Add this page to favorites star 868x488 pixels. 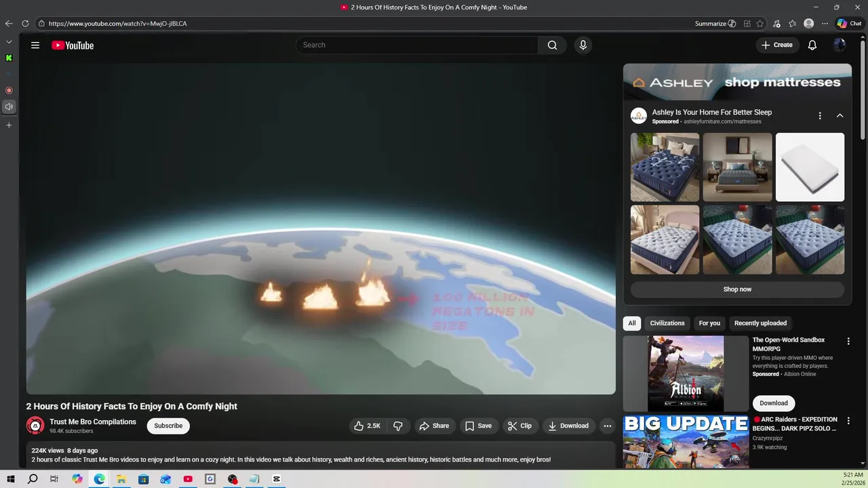pos(760,24)
